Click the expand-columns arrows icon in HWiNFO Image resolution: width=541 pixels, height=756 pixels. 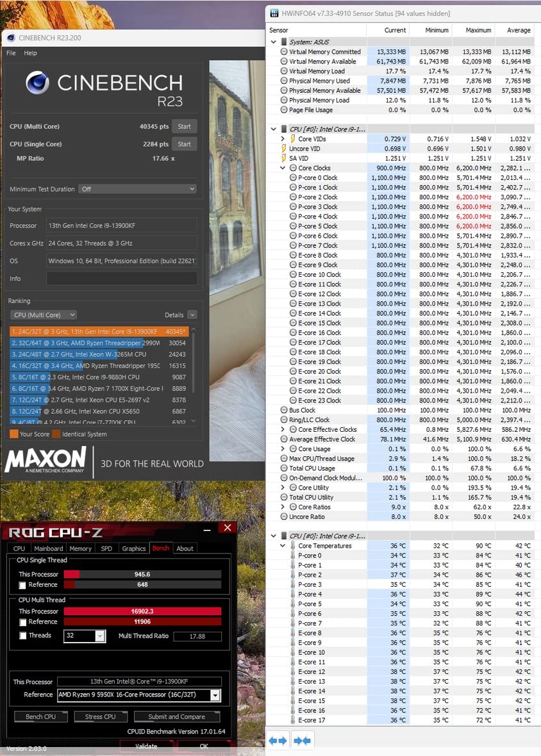(x=278, y=741)
